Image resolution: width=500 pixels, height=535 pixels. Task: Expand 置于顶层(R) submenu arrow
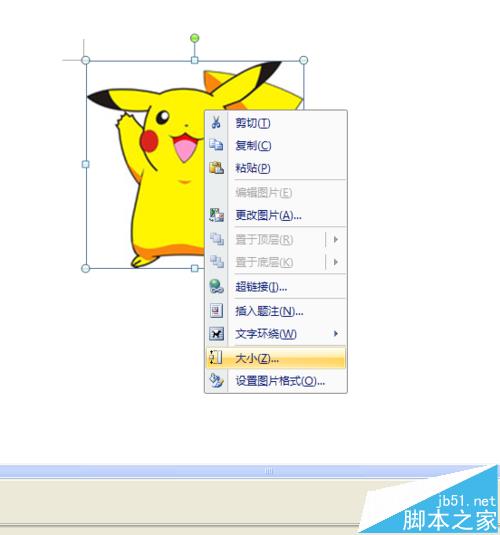pyautogui.click(x=336, y=240)
